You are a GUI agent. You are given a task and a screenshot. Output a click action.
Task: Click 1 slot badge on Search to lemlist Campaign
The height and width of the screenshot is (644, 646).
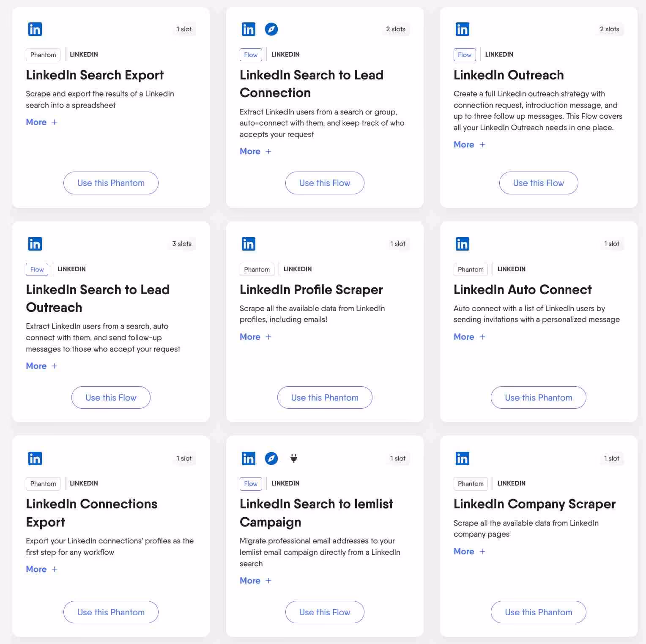click(x=398, y=458)
